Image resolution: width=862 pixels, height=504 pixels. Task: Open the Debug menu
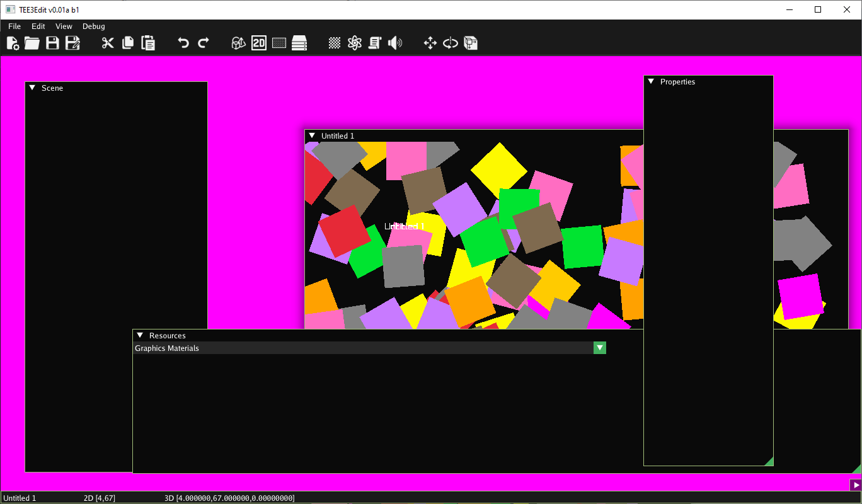tap(93, 26)
